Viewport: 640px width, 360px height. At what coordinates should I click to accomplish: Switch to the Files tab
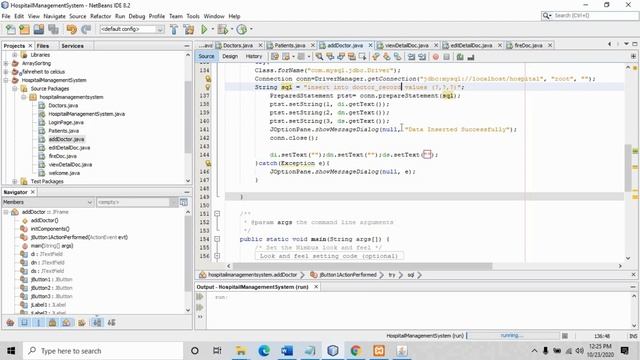pos(42,46)
